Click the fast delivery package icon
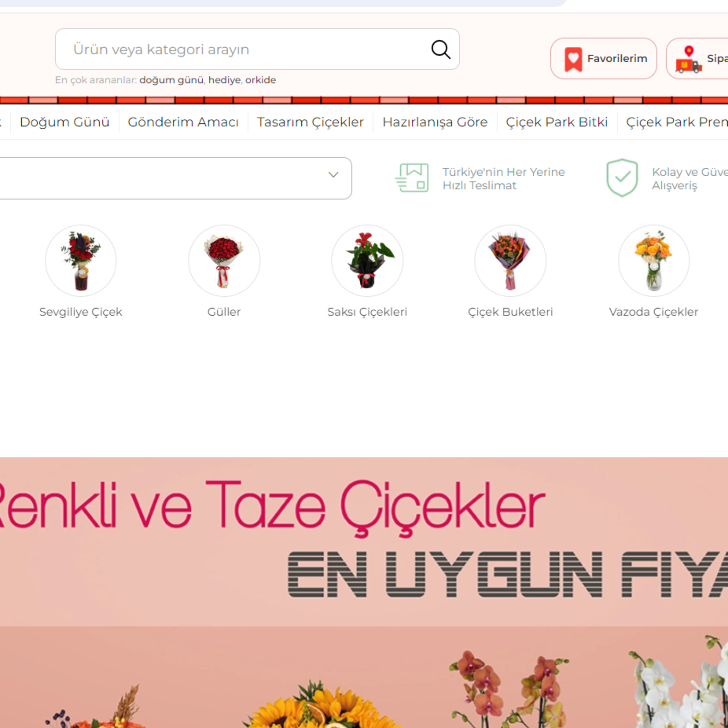728x728 pixels. [x=412, y=177]
